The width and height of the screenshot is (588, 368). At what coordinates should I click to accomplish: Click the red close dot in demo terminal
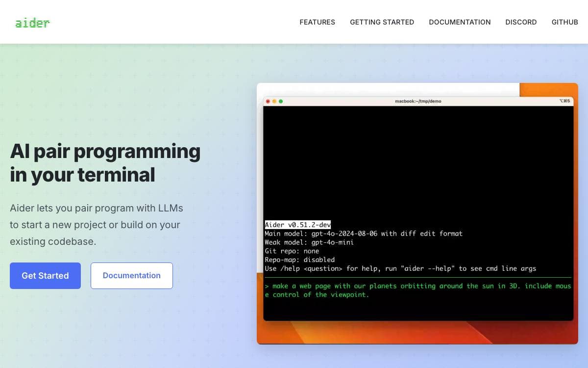point(268,101)
